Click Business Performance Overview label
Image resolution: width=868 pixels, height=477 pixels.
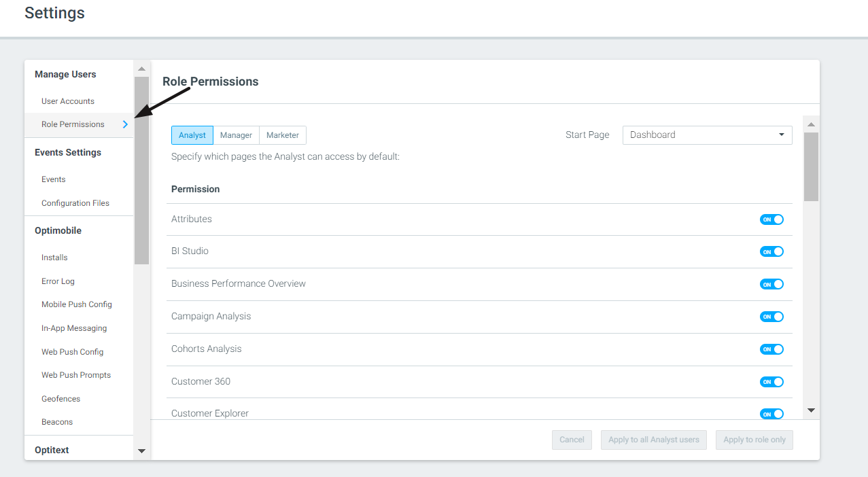click(239, 283)
